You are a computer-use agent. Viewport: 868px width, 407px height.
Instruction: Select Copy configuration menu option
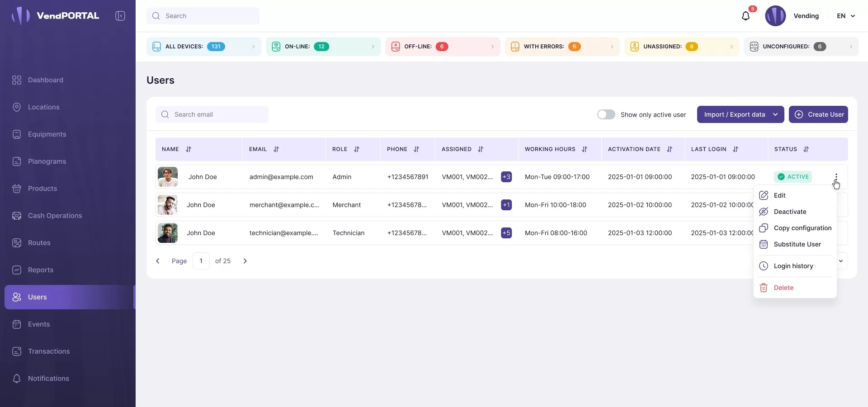(802, 228)
